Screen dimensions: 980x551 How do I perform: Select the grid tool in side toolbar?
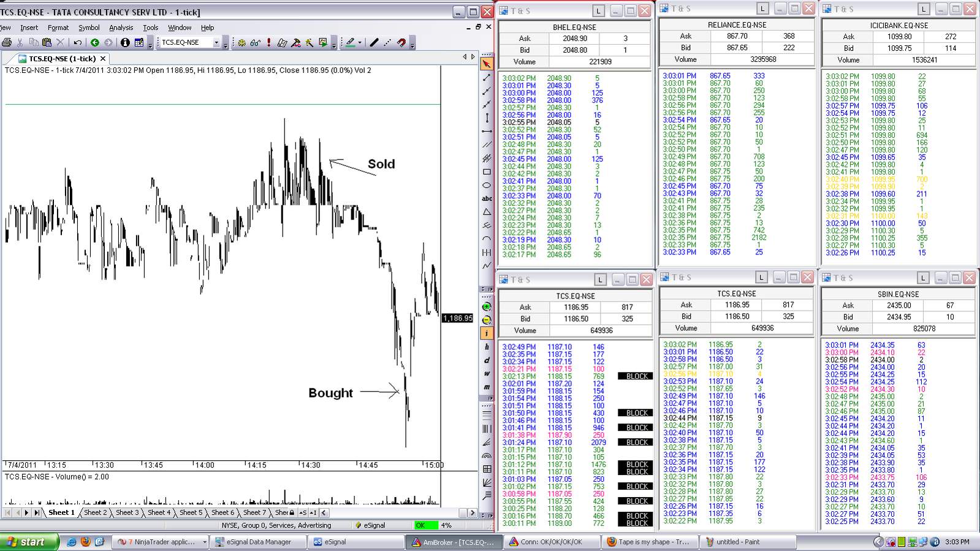(x=487, y=469)
